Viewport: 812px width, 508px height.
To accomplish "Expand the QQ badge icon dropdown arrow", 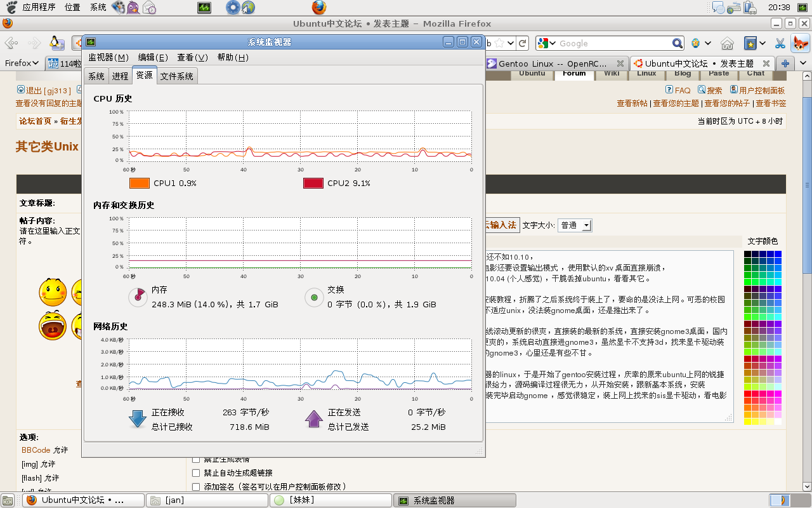I will (x=707, y=43).
